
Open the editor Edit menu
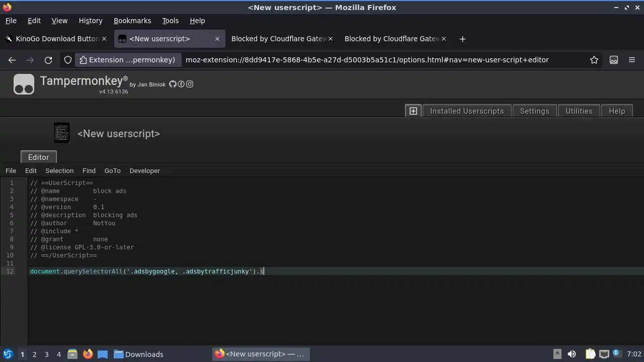pos(31,170)
